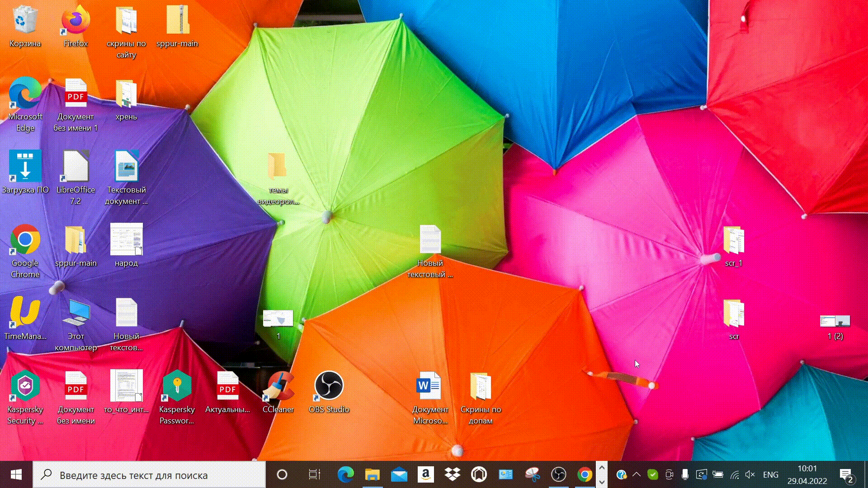Image resolution: width=868 pixels, height=488 pixels.
Task: Open Snipping Tool from taskbar
Action: [533, 474]
